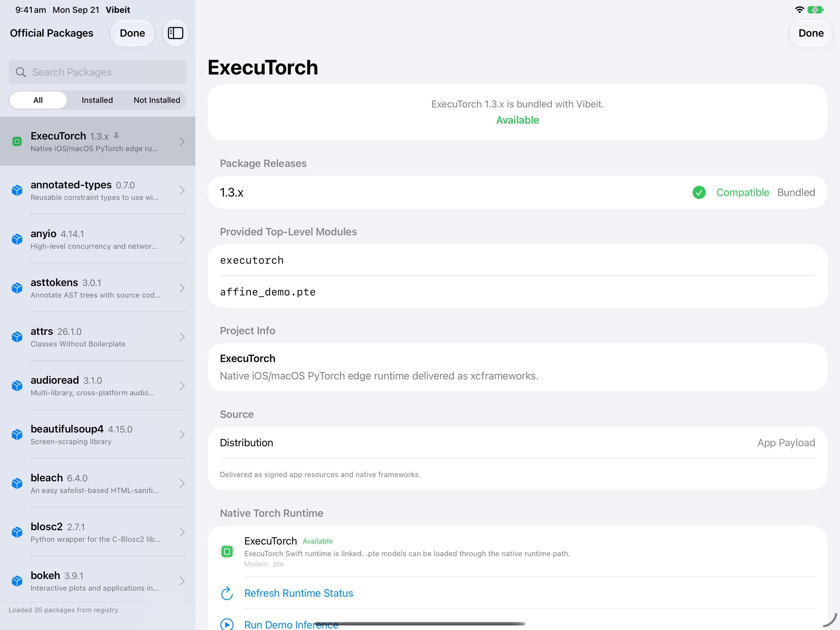Click the search magnifier icon
The image size is (840, 630).
(20, 72)
